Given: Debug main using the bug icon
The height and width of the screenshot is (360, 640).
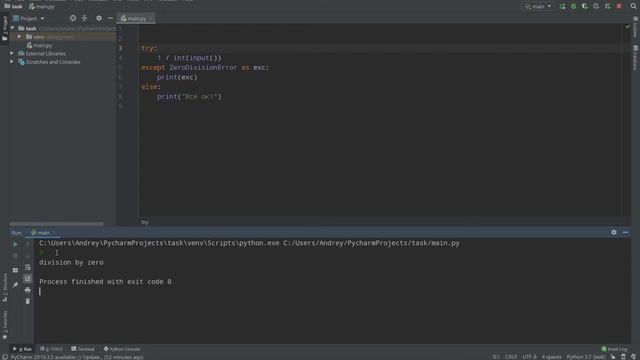Looking at the screenshot, I should (x=573, y=7).
